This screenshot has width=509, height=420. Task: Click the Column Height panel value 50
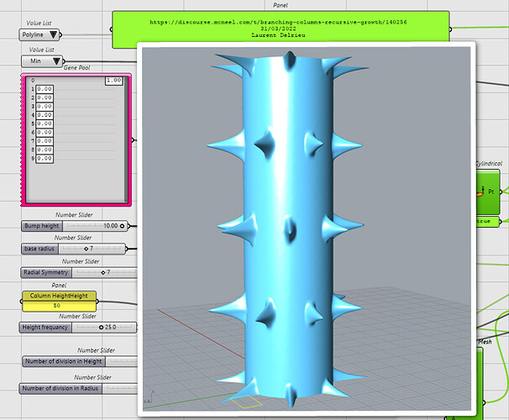[59, 306]
